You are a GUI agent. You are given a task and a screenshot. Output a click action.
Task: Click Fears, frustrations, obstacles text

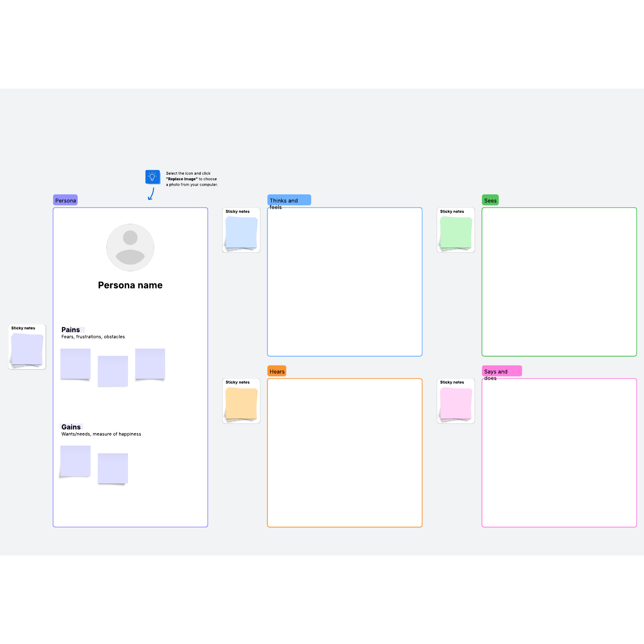(93, 337)
